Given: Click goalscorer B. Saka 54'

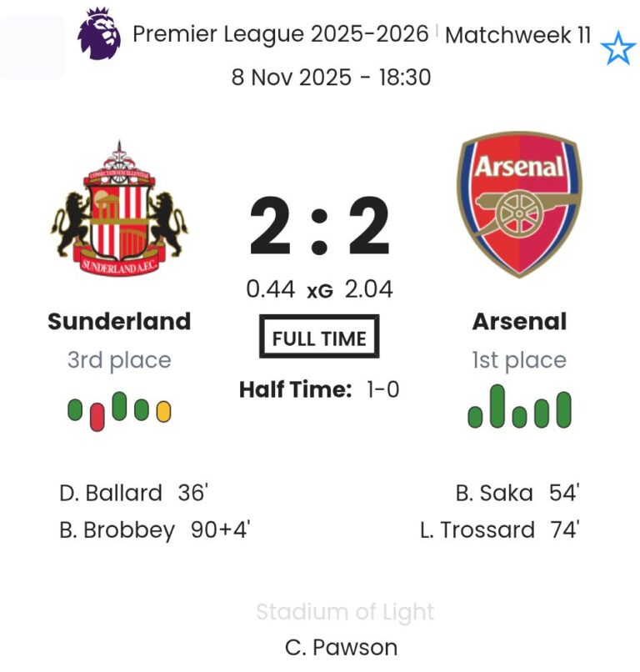Looking at the screenshot, I should [x=517, y=493].
